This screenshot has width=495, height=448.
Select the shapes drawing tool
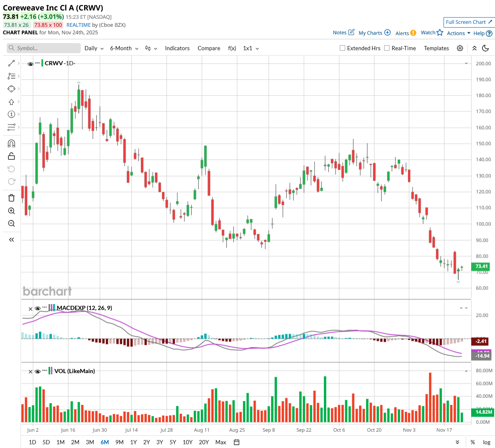(11, 89)
